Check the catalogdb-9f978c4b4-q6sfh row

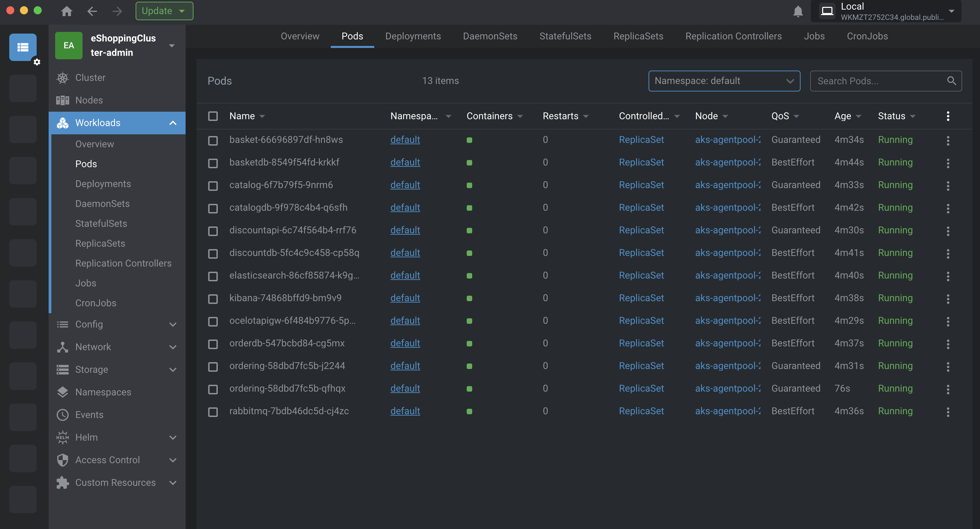click(x=213, y=208)
